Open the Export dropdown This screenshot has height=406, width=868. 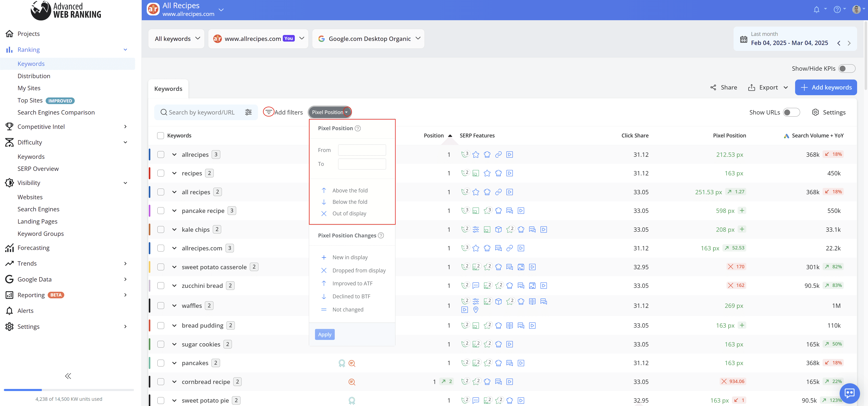pos(768,87)
